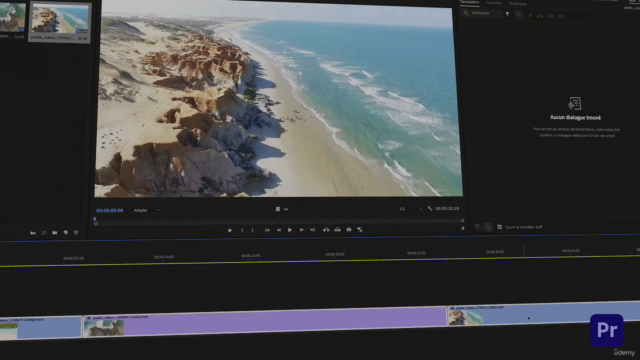Click the icon directly left of the Suivre checkbox
This screenshot has width=640, height=360.
[488, 227]
